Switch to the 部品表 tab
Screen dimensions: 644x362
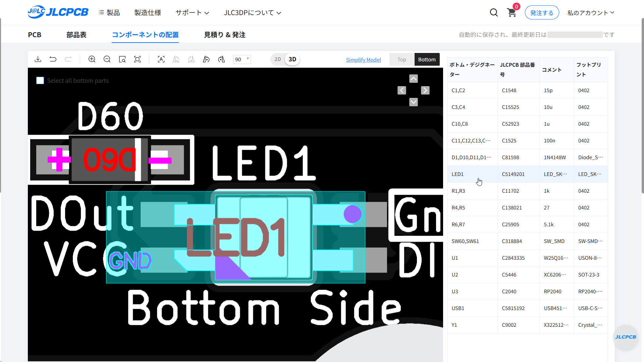click(x=76, y=35)
